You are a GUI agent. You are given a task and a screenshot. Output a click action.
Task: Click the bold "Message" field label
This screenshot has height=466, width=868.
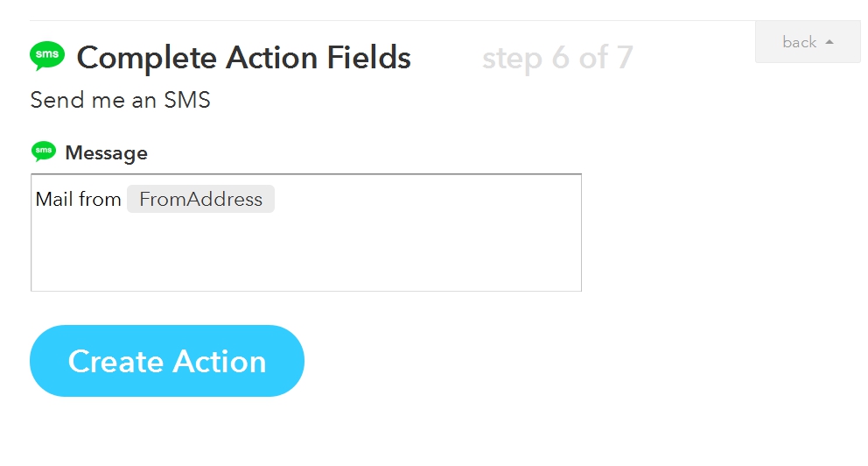click(x=106, y=153)
